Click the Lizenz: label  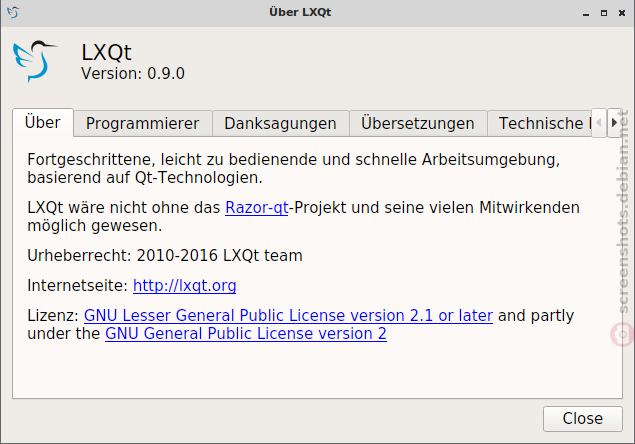pos(53,316)
